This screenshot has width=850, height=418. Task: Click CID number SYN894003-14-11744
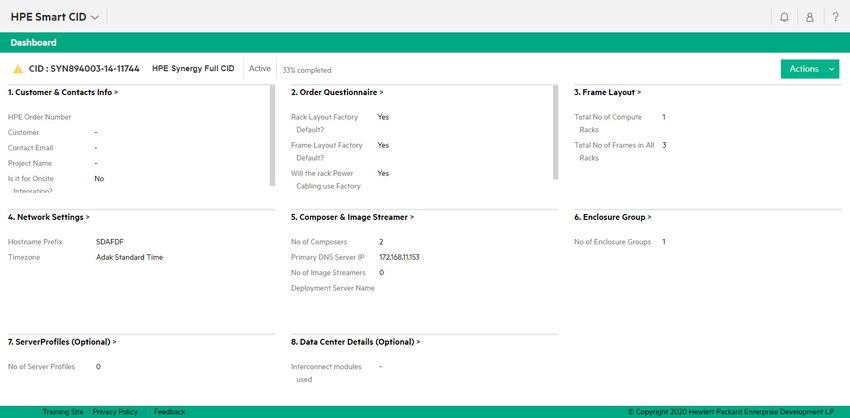84,69
